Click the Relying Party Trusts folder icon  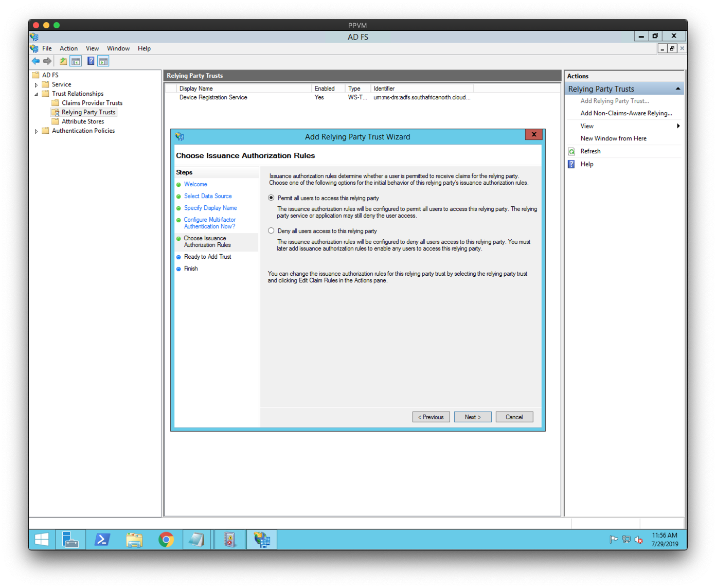(x=56, y=112)
